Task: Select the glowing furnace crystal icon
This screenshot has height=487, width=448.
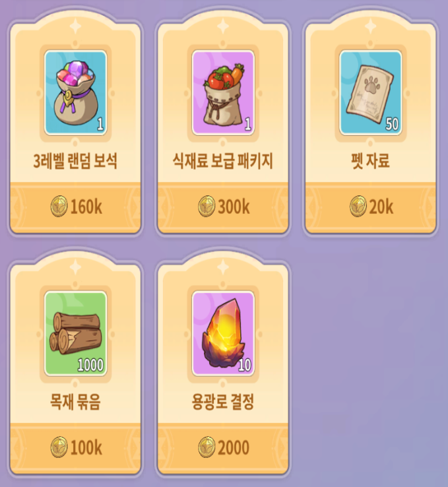Action: click(x=223, y=334)
